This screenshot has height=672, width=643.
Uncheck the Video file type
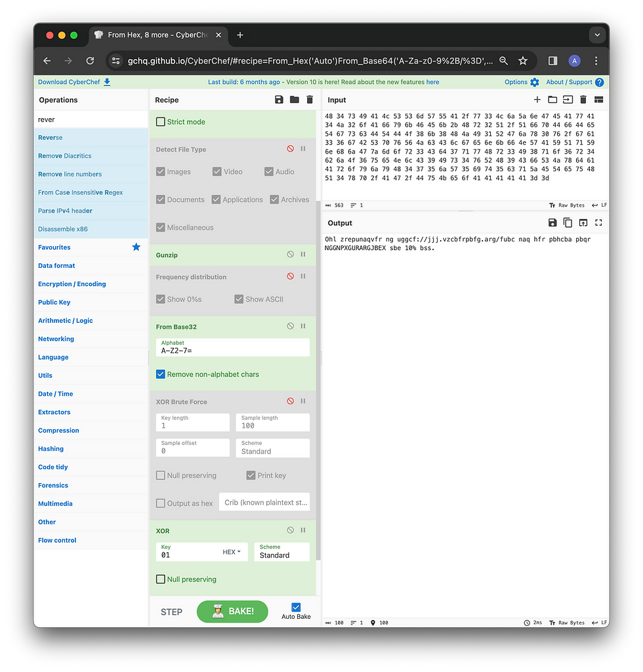(217, 171)
